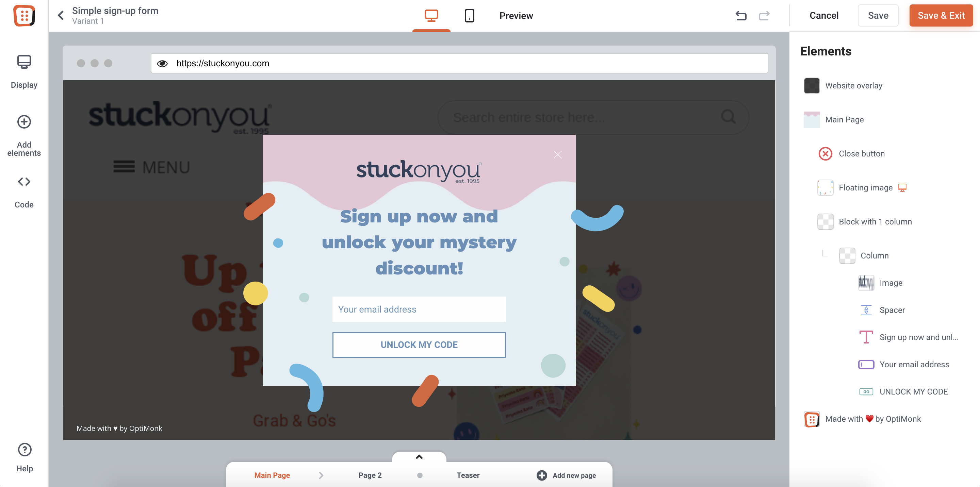
Task: Toggle the eye icon in URL bar
Action: point(162,64)
